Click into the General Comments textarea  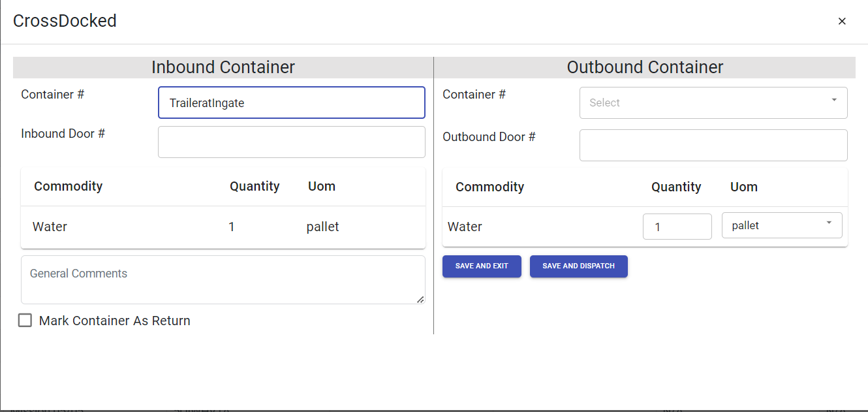pos(222,279)
